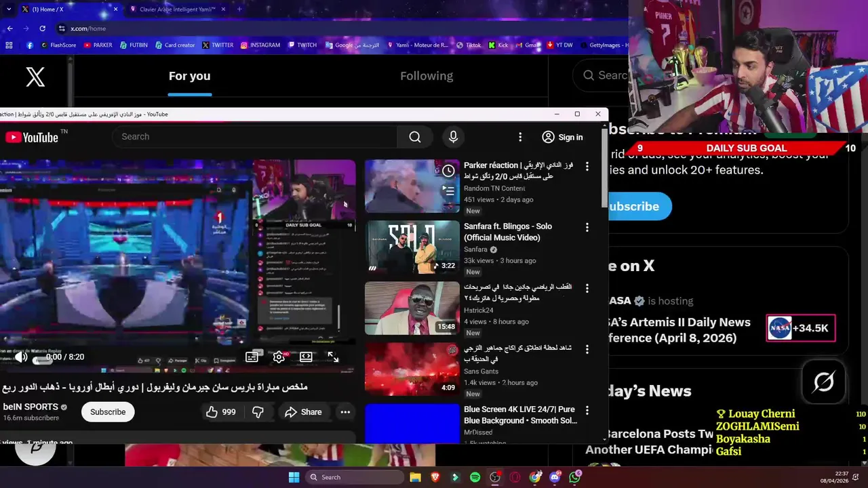Image resolution: width=868 pixels, height=488 pixels.
Task: Open the Facebook bookmark
Action: 30,45
